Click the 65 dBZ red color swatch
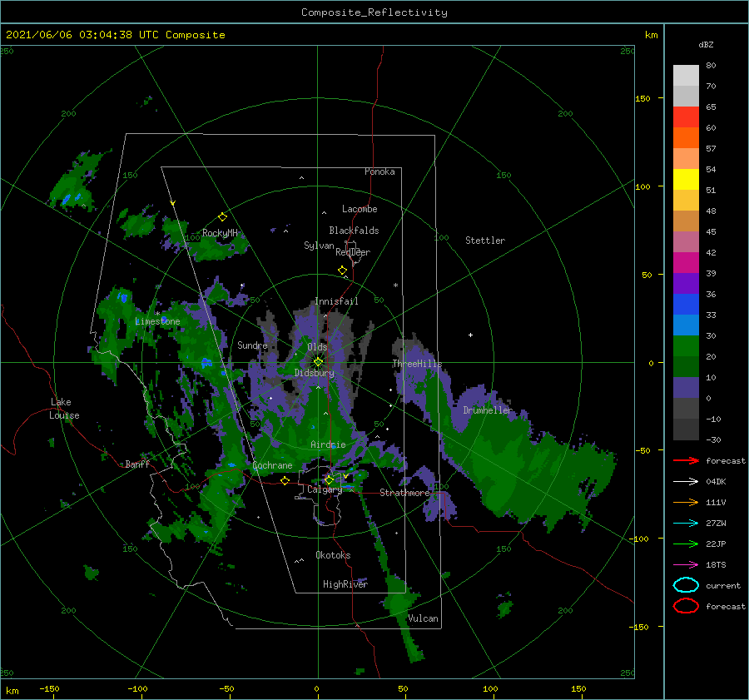 coord(686,117)
